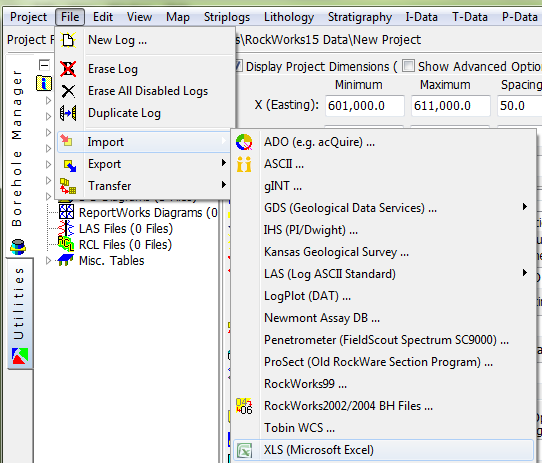The width and height of the screenshot is (542, 463).
Task: Collapse the project tree with minus box
Action: (x=44, y=65)
